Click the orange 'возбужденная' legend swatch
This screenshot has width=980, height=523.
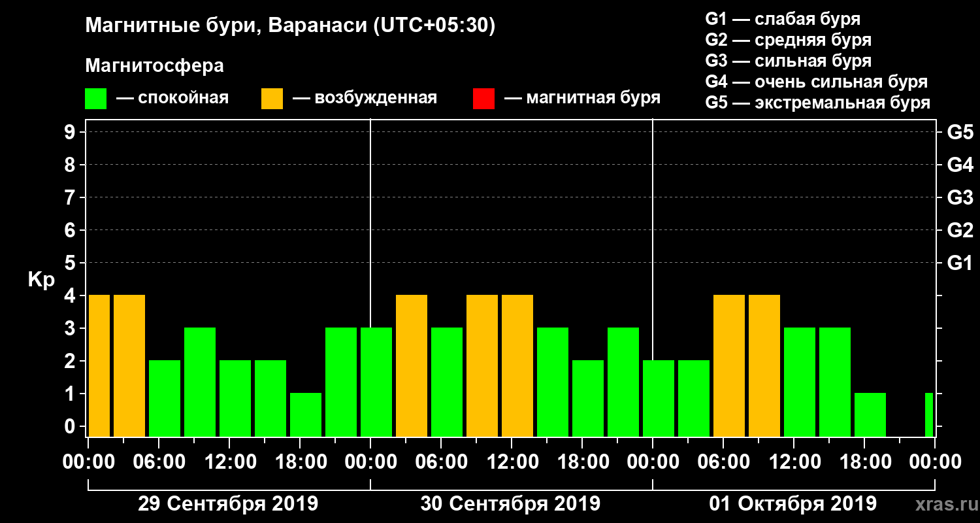[x=272, y=99]
